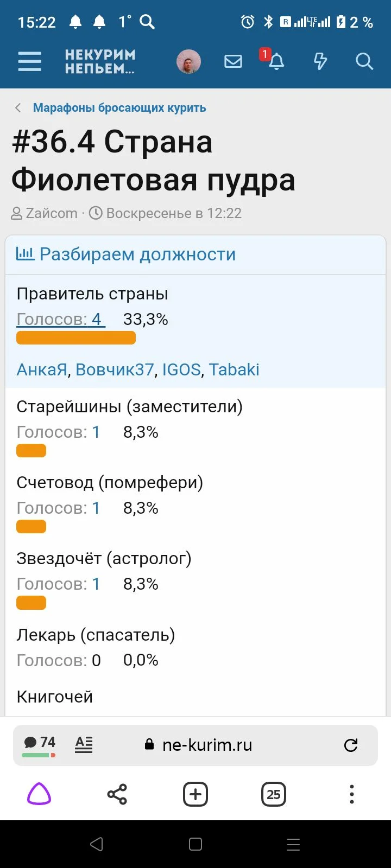Open new browser tab plus button
The height and width of the screenshot is (868, 391).
pyautogui.click(x=195, y=795)
